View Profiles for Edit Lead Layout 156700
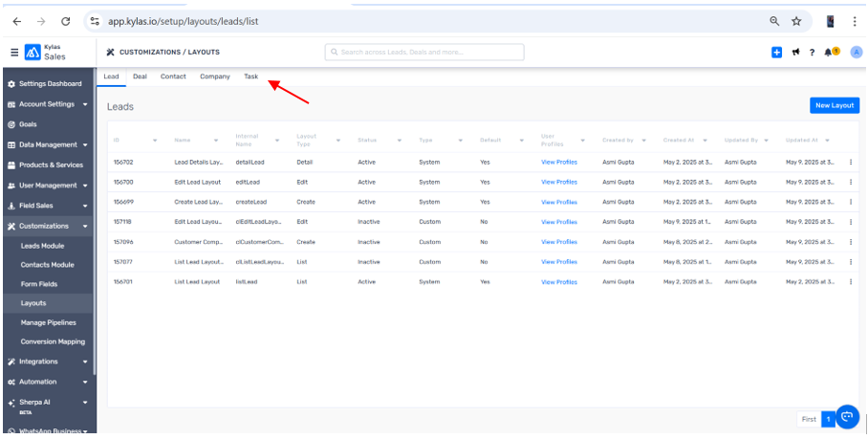 [x=559, y=182]
